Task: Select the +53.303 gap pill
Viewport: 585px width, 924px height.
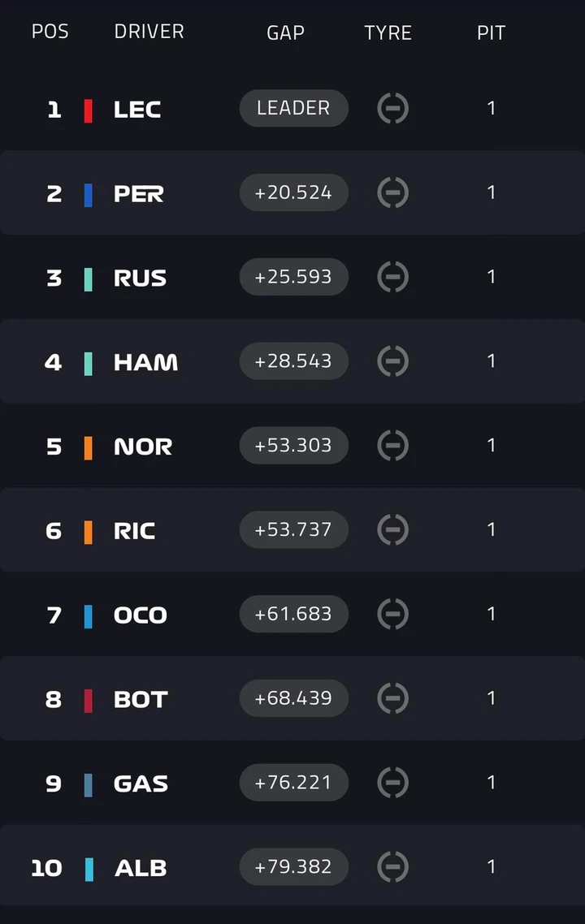Action: [x=293, y=445]
